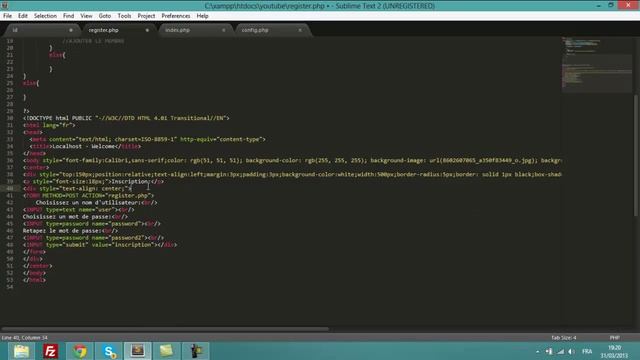Click the body style line on row 36
The image size is (640, 360).
[292, 160]
